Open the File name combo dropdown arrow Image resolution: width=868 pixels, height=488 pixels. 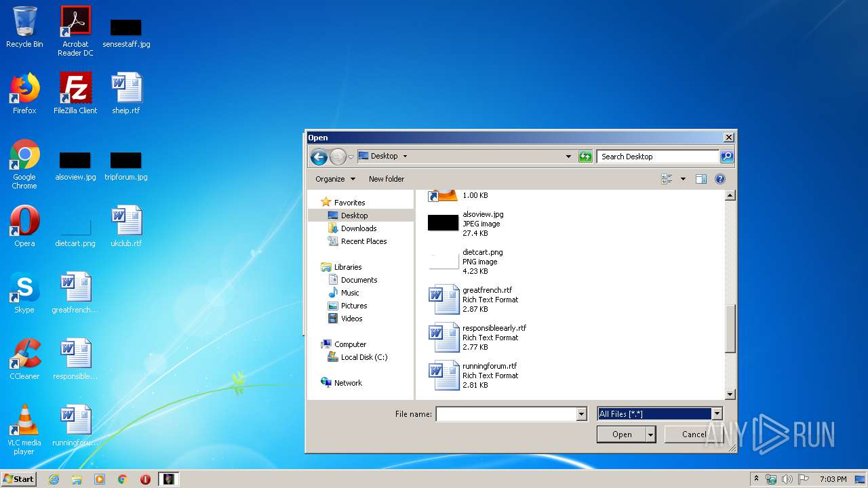coord(581,414)
